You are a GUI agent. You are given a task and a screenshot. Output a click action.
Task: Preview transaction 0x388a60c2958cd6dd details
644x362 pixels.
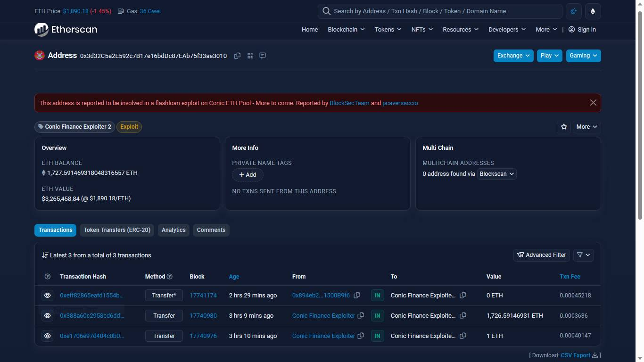click(x=47, y=316)
